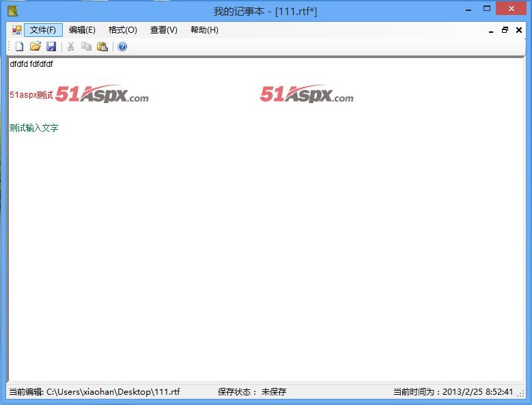
Task: Click the MDI child document icon in menu bar
Action: (16, 30)
